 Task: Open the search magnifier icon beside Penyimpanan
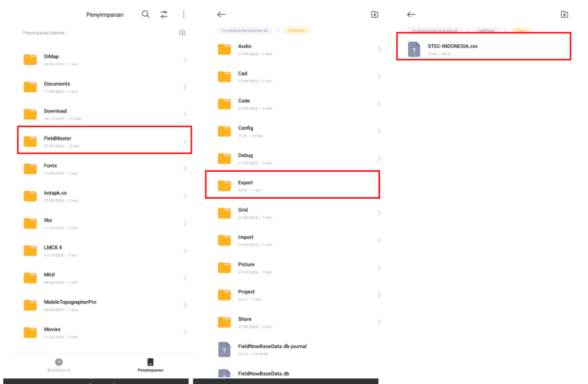[x=146, y=14]
